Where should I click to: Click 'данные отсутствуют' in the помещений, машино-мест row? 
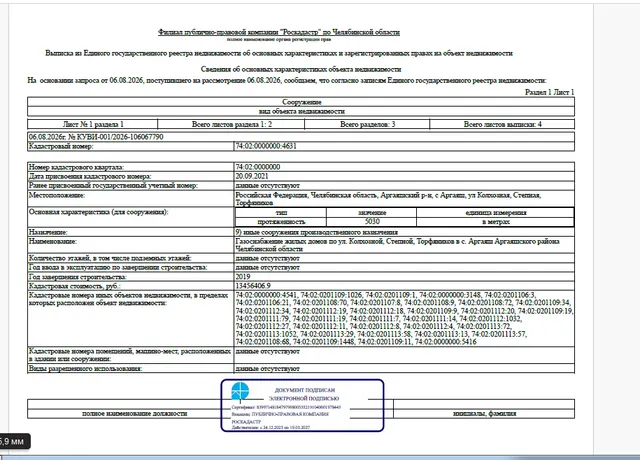267,351
